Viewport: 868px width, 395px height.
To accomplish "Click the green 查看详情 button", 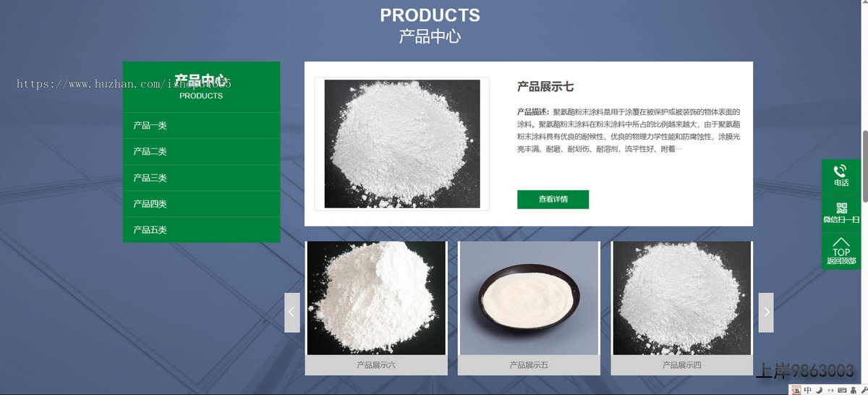I will pyautogui.click(x=553, y=199).
